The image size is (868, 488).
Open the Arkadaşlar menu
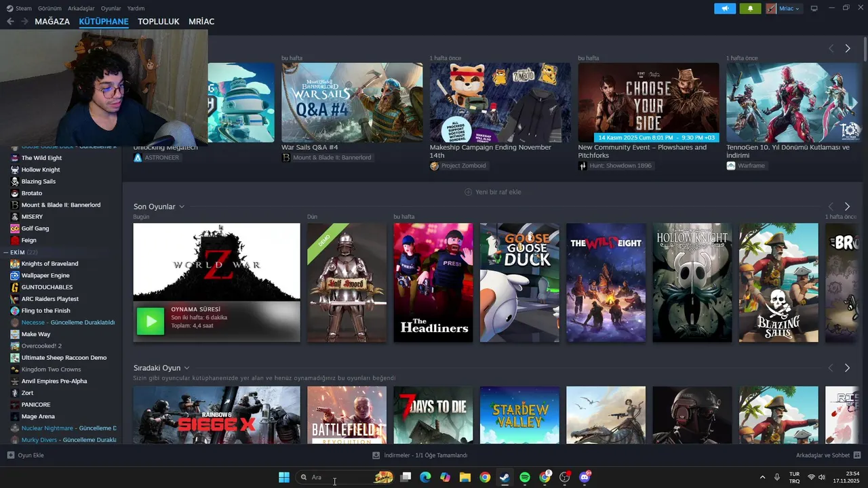pos(81,8)
